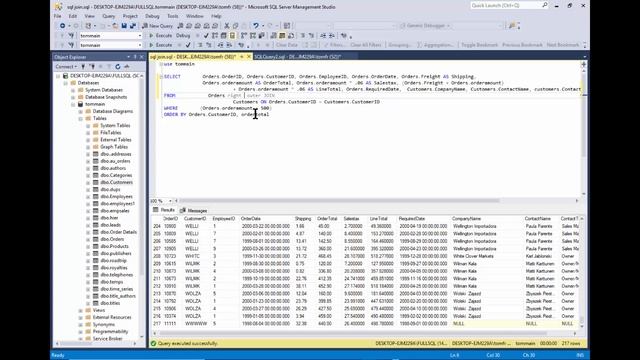Switch output to Results to File

tap(290, 36)
